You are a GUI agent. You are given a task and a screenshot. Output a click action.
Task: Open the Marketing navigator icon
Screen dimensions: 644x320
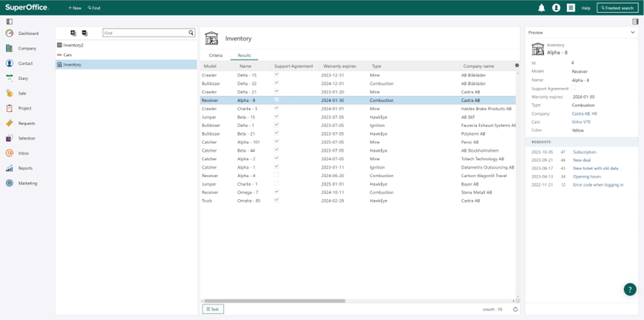coord(9,183)
